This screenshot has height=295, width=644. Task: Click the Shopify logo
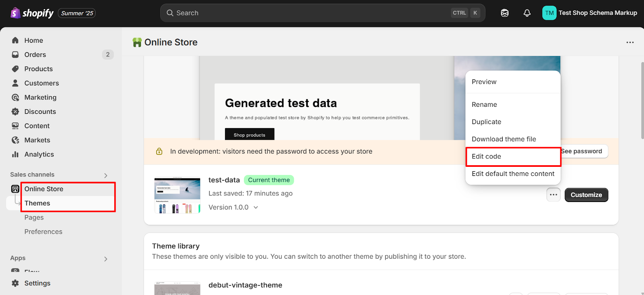click(x=32, y=13)
